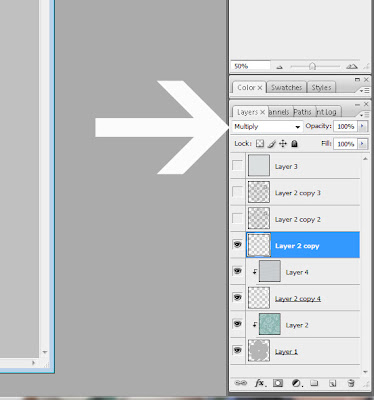Click the link layers icon
Image resolution: width=374 pixels, height=400 pixels.
click(x=240, y=383)
